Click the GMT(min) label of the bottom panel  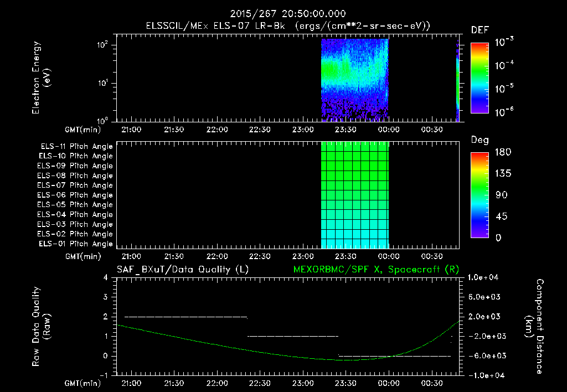point(83,383)
